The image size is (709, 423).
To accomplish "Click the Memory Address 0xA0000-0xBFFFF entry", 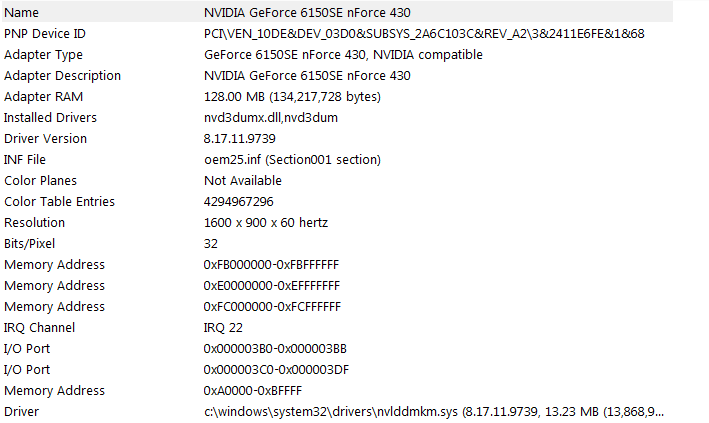I will [253, 391].
